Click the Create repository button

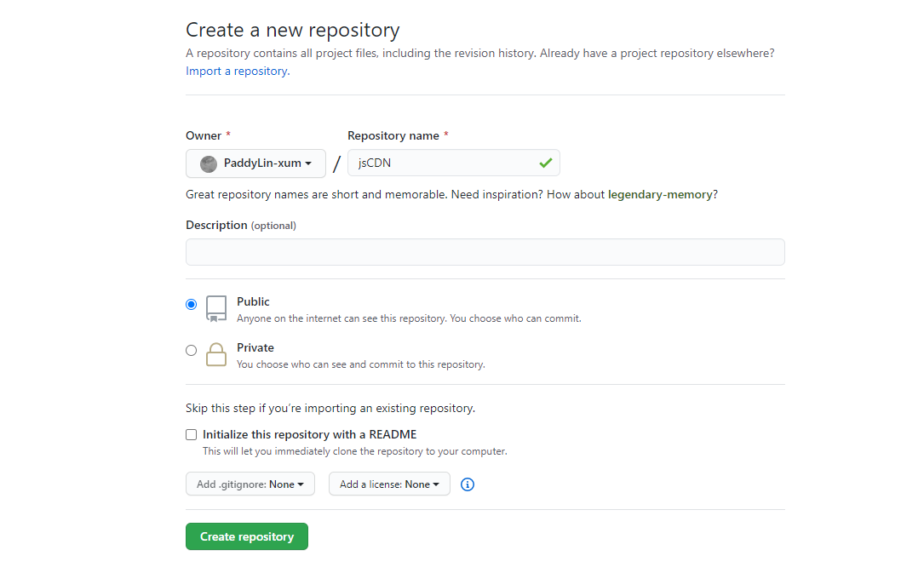[247, 536]
